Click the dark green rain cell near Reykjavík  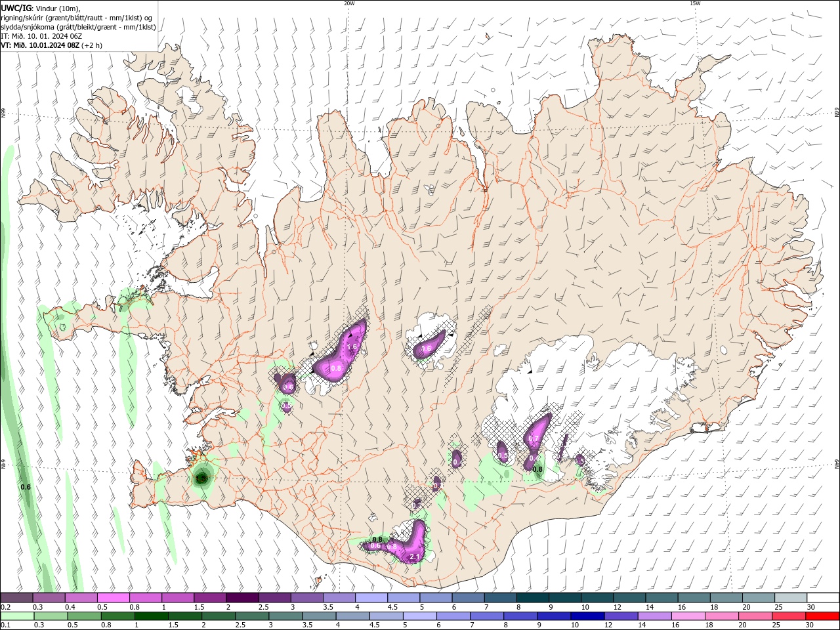click(x=201, y=478)
